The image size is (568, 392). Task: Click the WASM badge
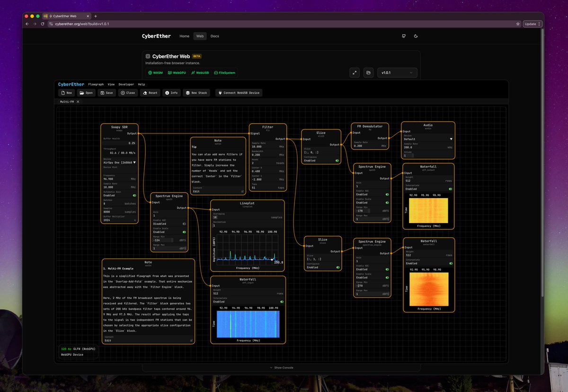pyautogui.click(x=155, y=73)
